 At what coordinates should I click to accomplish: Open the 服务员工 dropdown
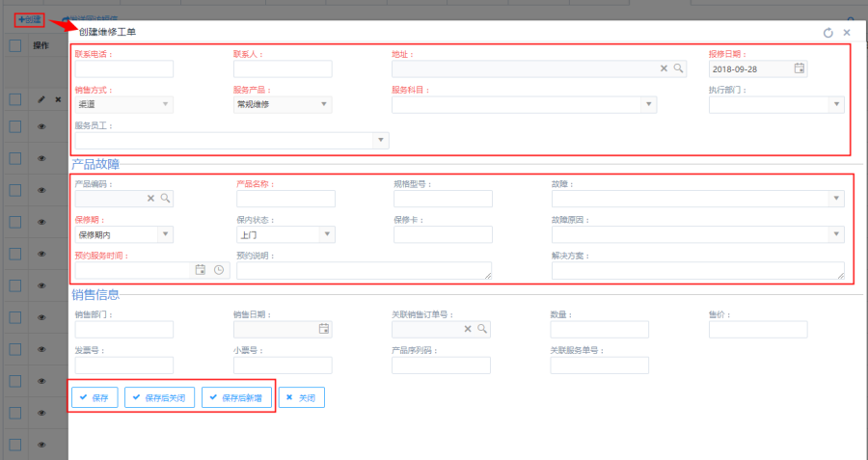(x=380, y=141)
